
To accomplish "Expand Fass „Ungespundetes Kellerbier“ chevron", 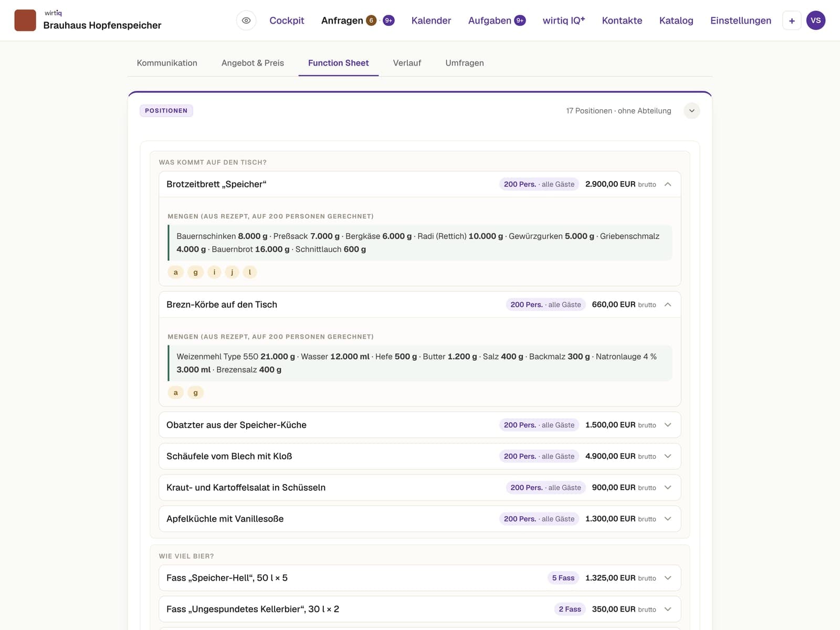I will pyautogui.click(x=668, y=609).
